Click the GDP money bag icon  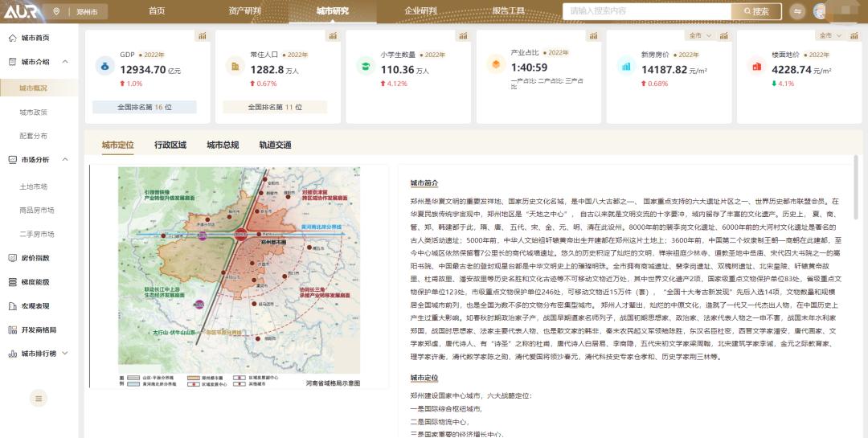point(105,66)
